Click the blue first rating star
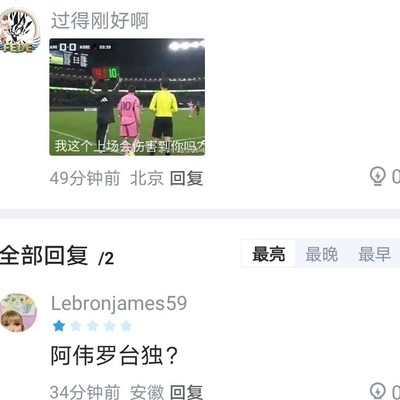 (x=59, y=326)
